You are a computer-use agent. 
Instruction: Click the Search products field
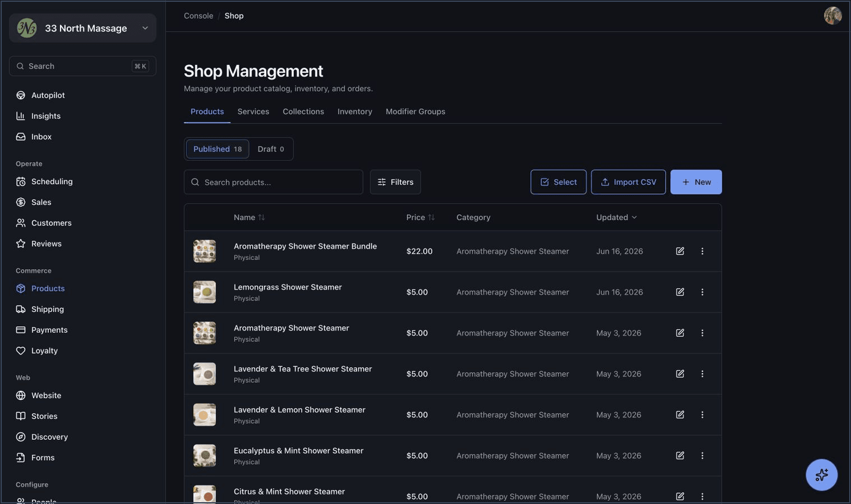click(x=274, y=182)
